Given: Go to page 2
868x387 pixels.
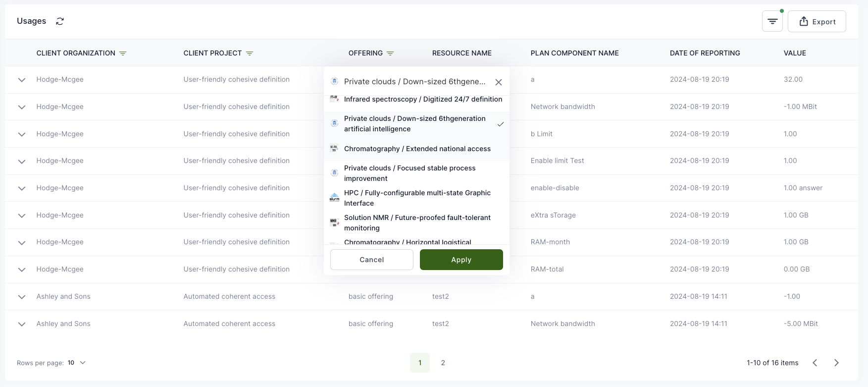Looking at the screenshot, I should pyautogui.click(x=443, y=363).
